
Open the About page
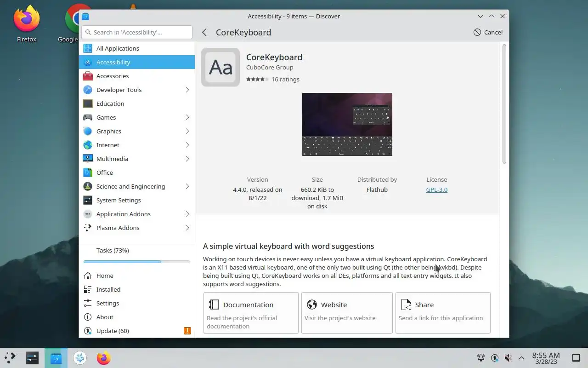137,317
